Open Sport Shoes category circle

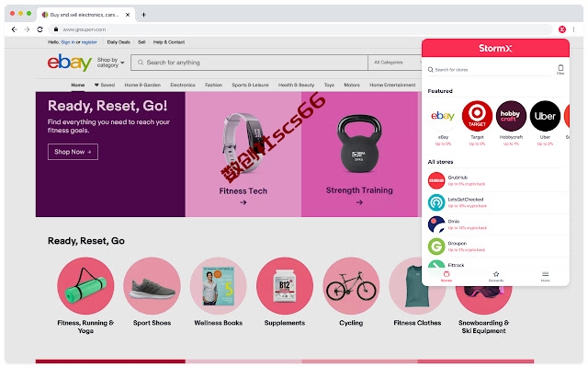152,286
